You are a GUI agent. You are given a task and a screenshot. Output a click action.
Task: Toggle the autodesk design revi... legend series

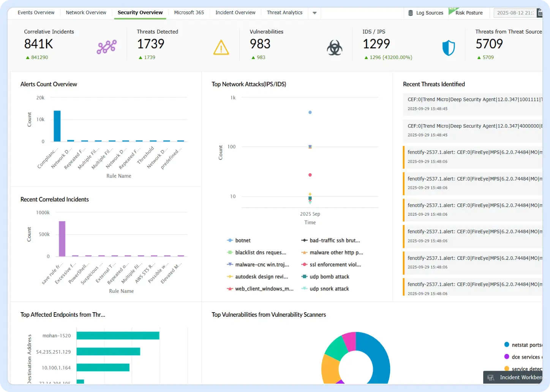tap(258, 277)
